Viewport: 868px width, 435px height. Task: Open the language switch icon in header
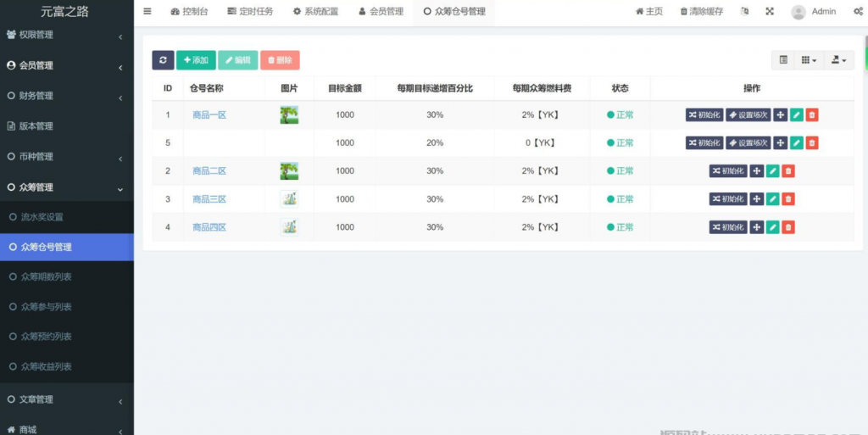click(744, 11)
